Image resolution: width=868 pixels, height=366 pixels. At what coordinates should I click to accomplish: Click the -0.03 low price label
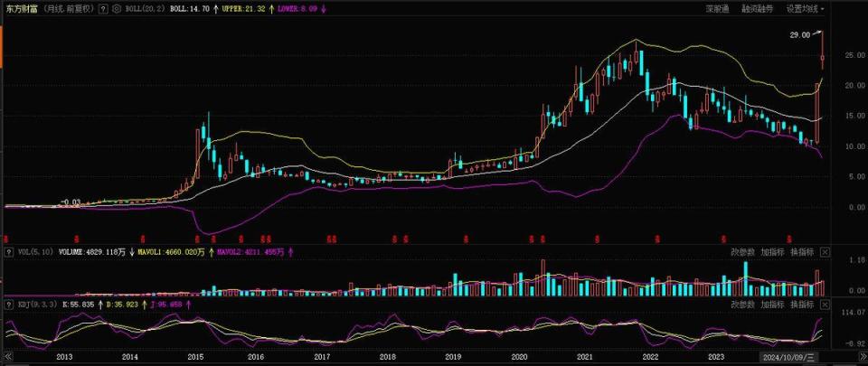[x=71, y=202]
